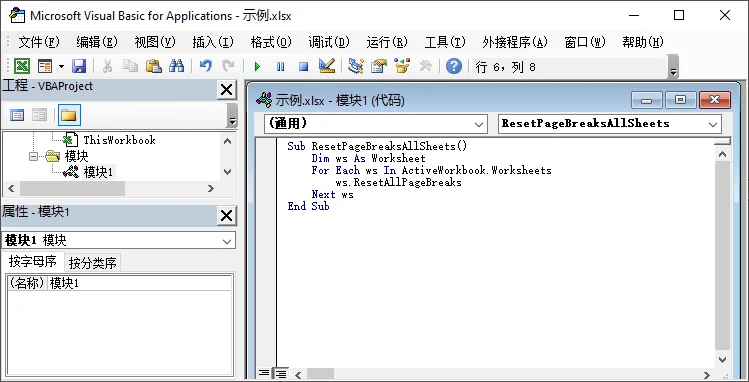Click the Dim ws As Worksheet line
Screen dimensions: 749x382
368,158
